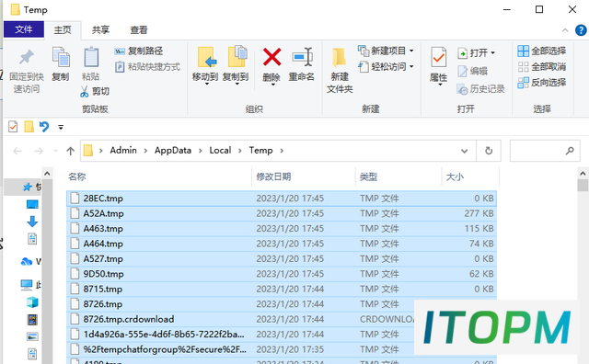Viewport: 589px width, 364px height.
Task: Open the Help question mark icon
Action: click(x=581, y=30)
